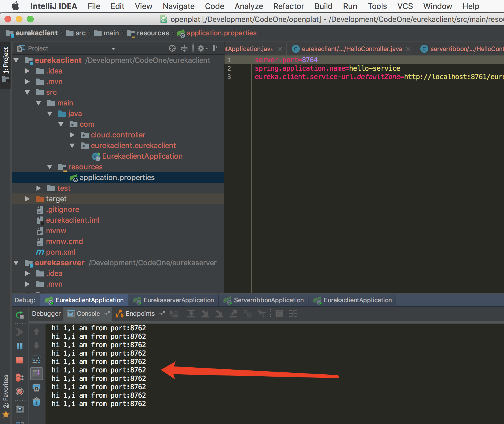Collapse the eurekaclient.eurekaclient package
The image size is (504, 424).
coord(72,146)
